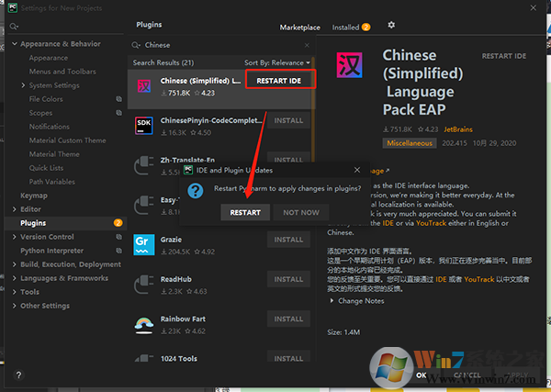551x392 pixels.
Task: Select the Plugins settings page
Action: pyautogui.click(x=65, y=223)
